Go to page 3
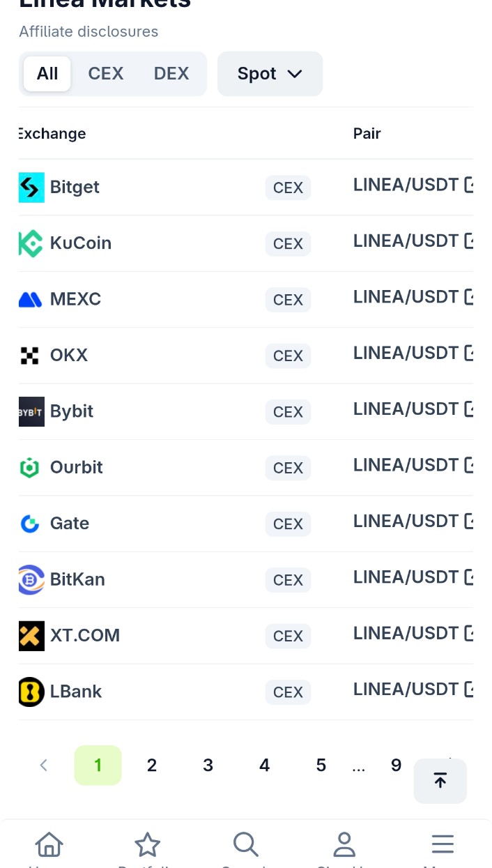 pos(208,766)
